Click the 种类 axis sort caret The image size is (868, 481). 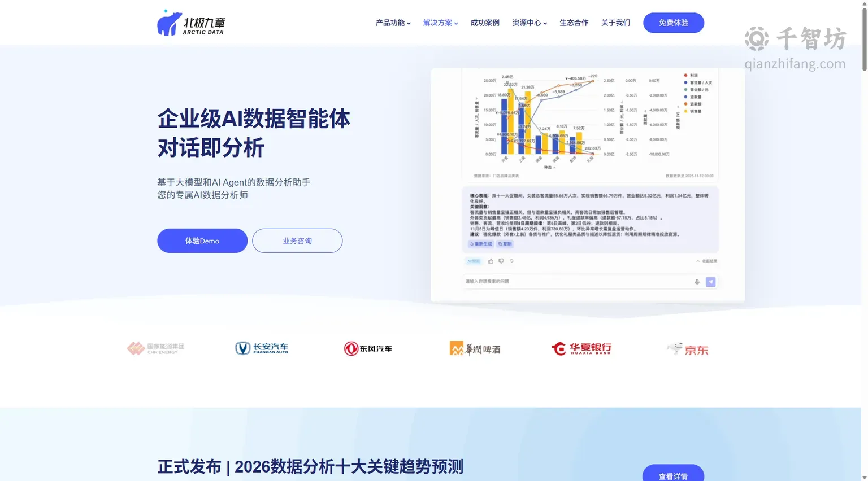pos(554,168)
